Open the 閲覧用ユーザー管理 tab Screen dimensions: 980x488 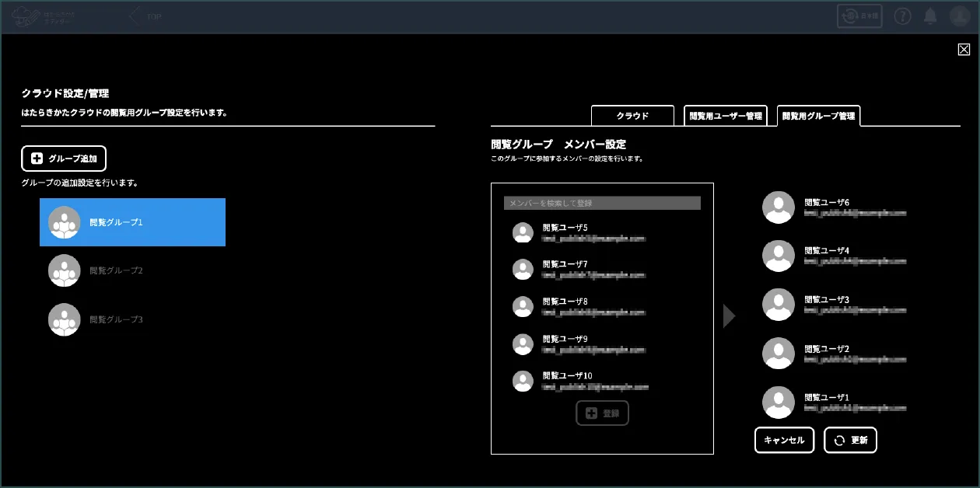pyautogui.click(x=726, y=115)
